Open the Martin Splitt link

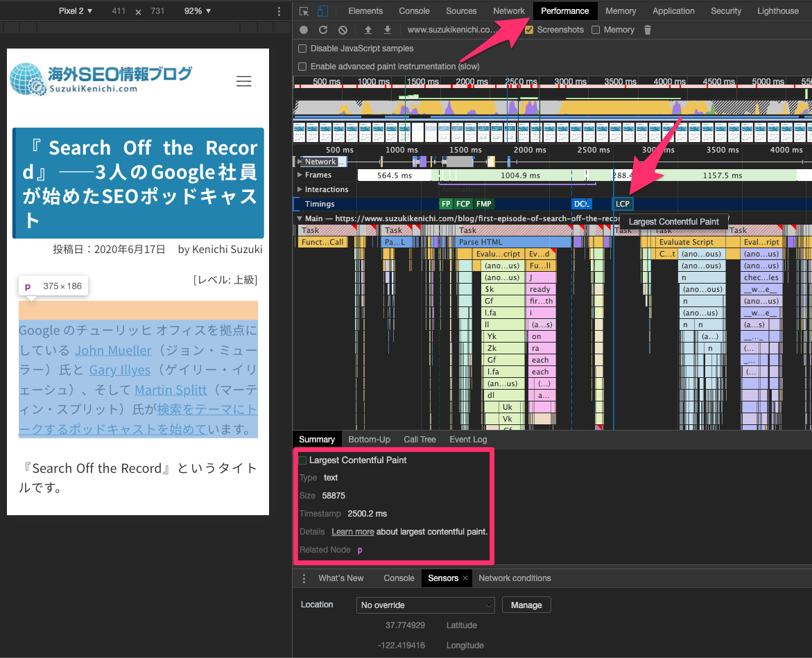click(x=171, y=390)
